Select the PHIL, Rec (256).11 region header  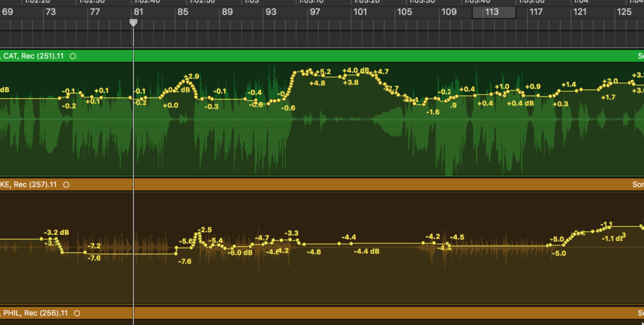click(322, 313)
